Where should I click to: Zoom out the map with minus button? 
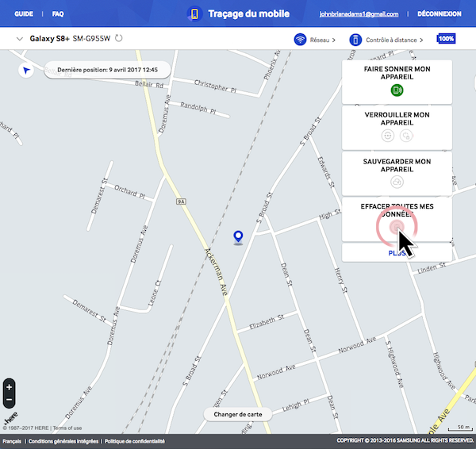point(9,400)
